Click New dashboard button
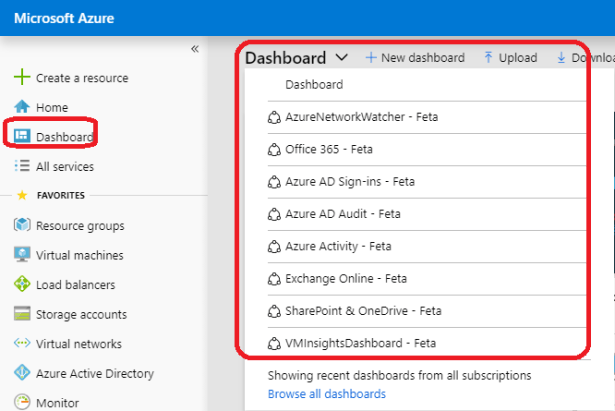 pyautogui.click(x=415, y=58)
